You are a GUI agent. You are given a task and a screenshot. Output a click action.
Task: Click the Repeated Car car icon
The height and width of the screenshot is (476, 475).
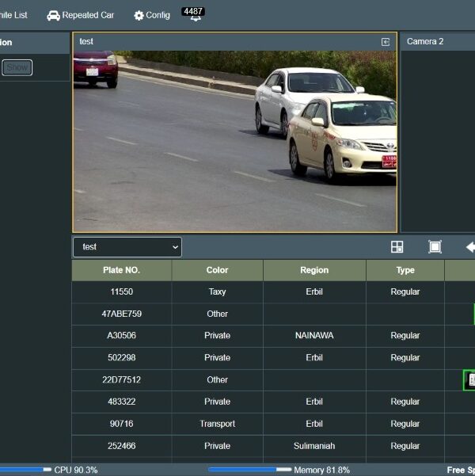[x=53, y=16]
